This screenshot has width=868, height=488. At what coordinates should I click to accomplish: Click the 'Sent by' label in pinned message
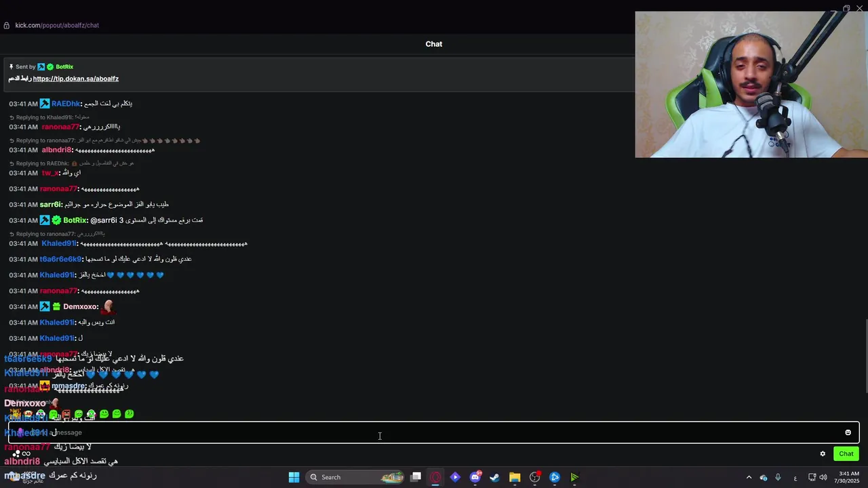click(x=26, y=67)
